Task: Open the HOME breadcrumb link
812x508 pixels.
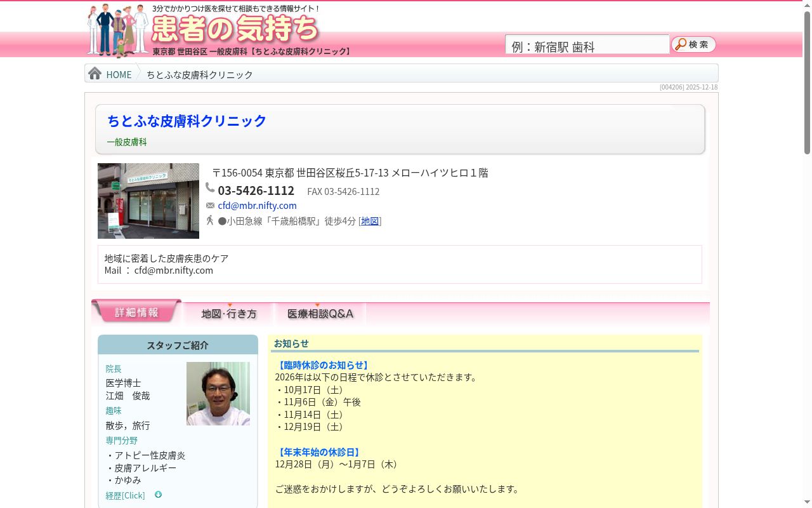Action: (119, 74)
